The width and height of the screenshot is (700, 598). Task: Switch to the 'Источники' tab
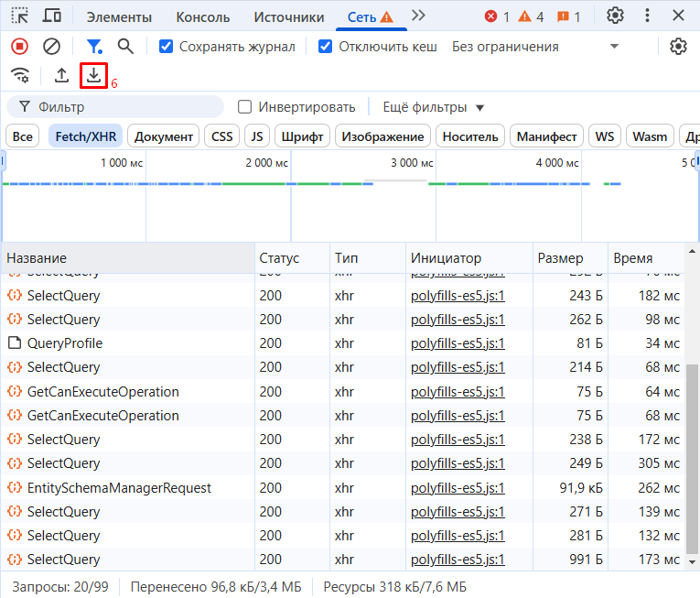pos(288,16)
